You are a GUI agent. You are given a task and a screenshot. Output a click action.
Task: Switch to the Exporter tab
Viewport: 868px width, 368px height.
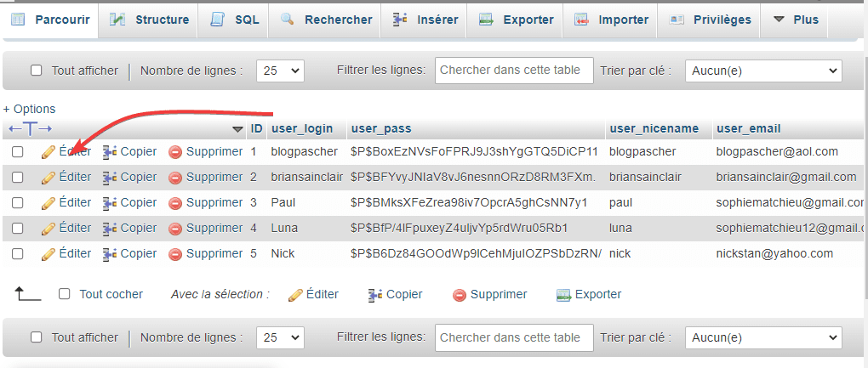click(x=516, y=20)
